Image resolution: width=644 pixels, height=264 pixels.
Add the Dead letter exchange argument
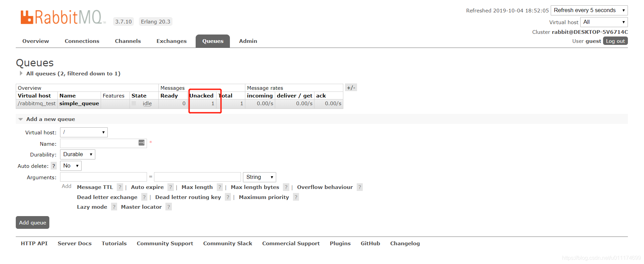[107, 197]
